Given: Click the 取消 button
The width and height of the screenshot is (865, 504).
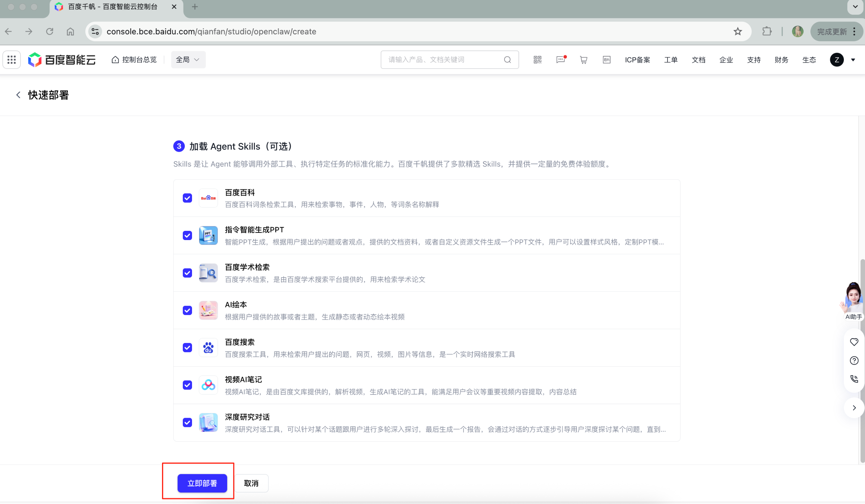Looking at the screenshot, I should (x=251, y=483).
